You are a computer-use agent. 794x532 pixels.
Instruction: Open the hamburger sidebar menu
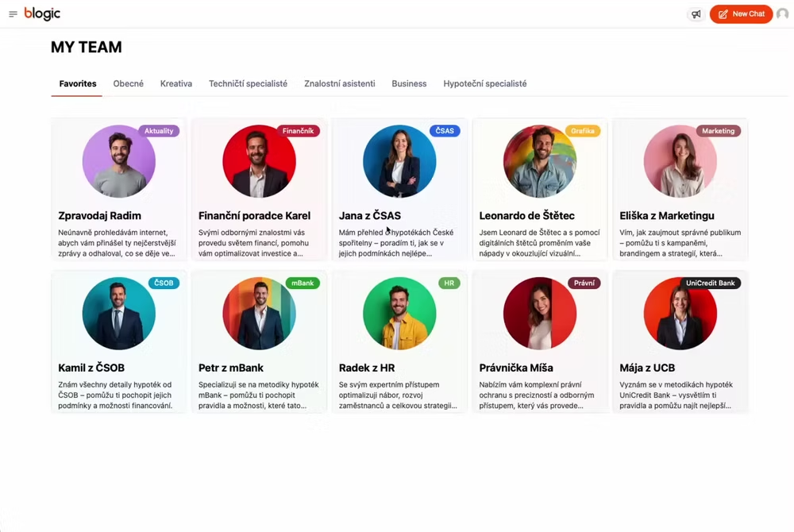tap(13, 14)
